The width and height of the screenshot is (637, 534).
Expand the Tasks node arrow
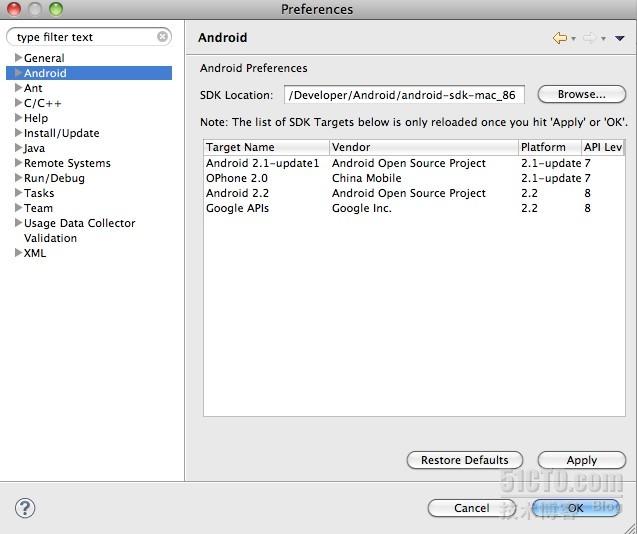(18, 193)
